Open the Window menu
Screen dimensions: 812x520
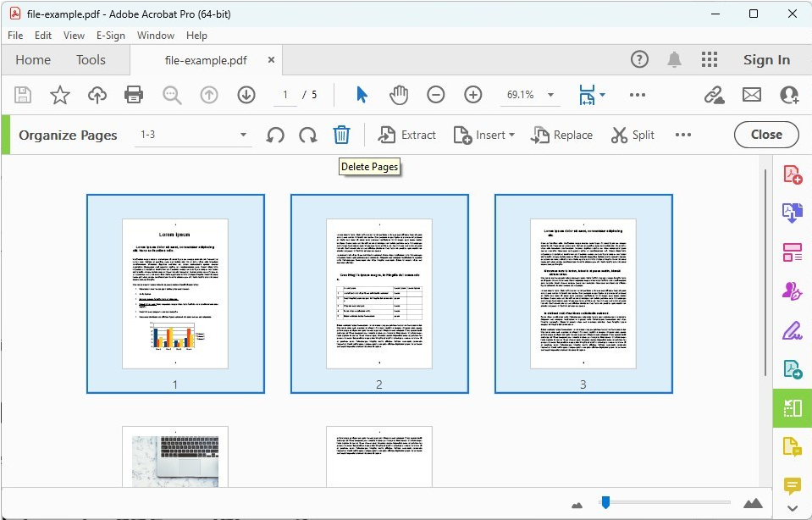(x=156, y=35)
